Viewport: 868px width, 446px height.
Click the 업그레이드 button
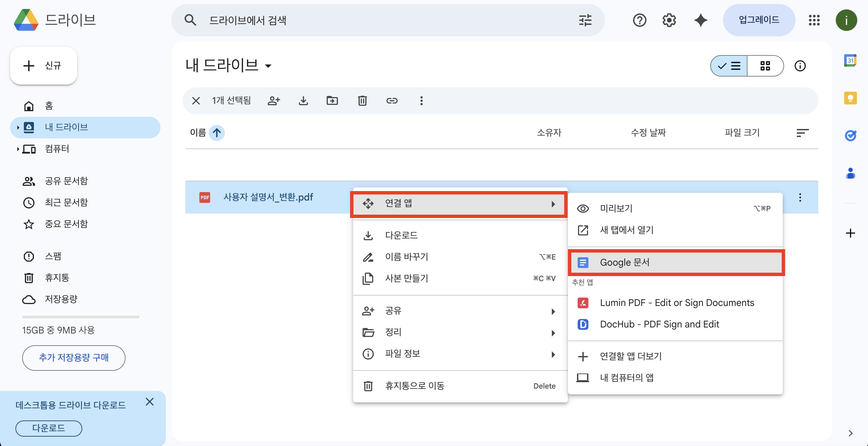(759, 20)
